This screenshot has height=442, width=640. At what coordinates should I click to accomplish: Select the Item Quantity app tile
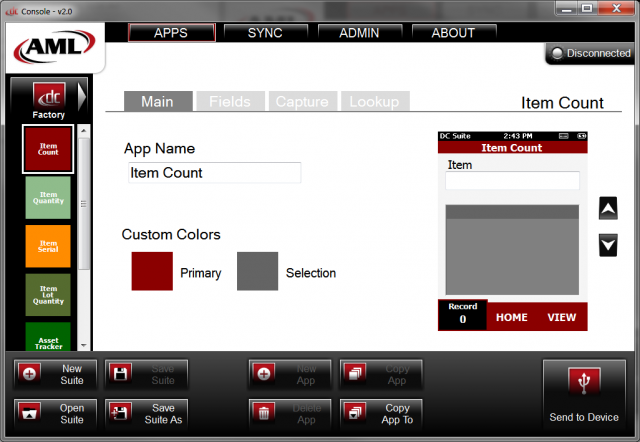point(48,198)
